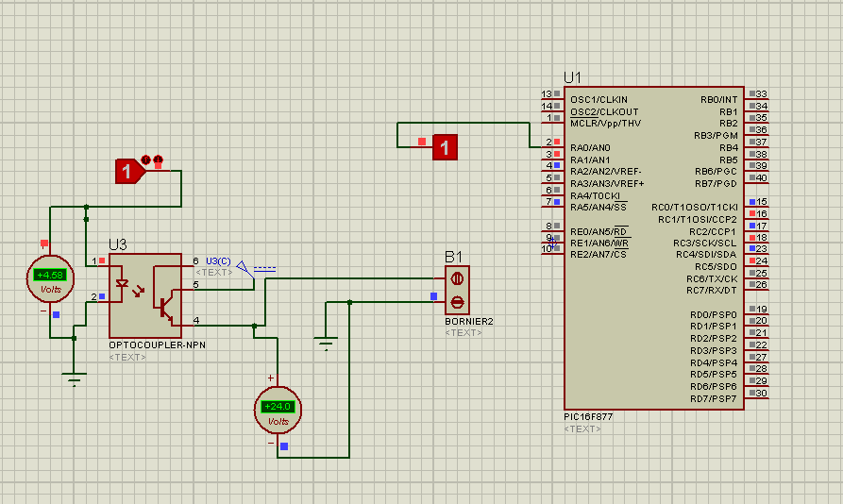Viewport: 843px width, 504px height.
Task: Click the RC0/T1OSO/T1CKI pin label
Action: coord(695,208)
